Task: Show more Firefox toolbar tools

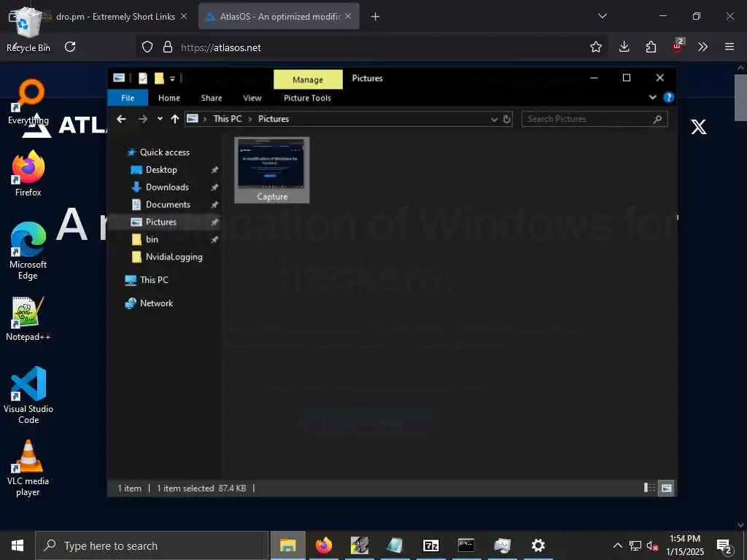Action: pos(703,47)
